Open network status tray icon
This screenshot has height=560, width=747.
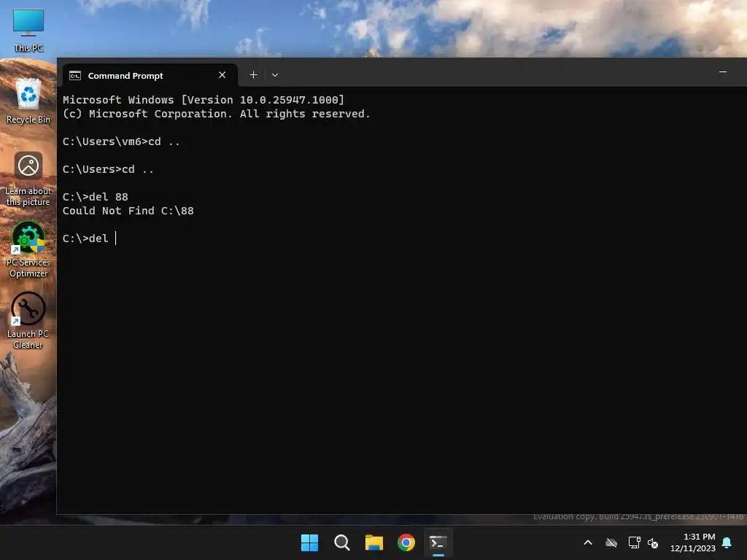pos(634,542)
